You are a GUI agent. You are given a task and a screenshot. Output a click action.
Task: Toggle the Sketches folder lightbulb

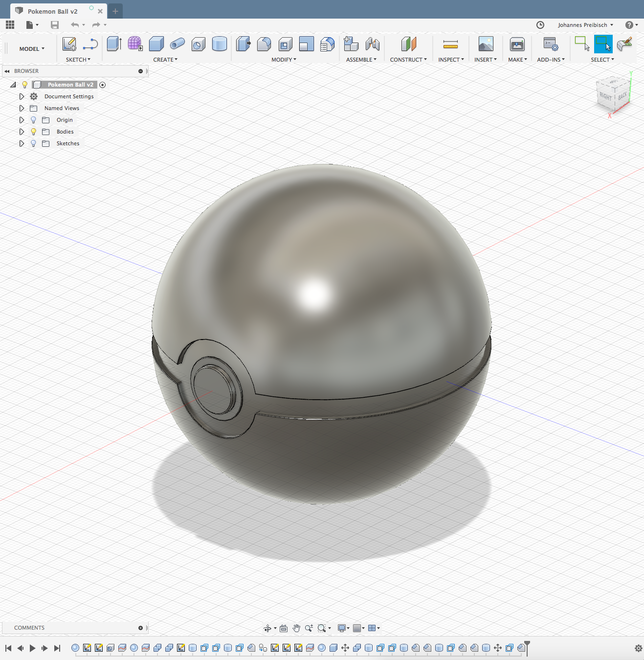coord(33,143)
